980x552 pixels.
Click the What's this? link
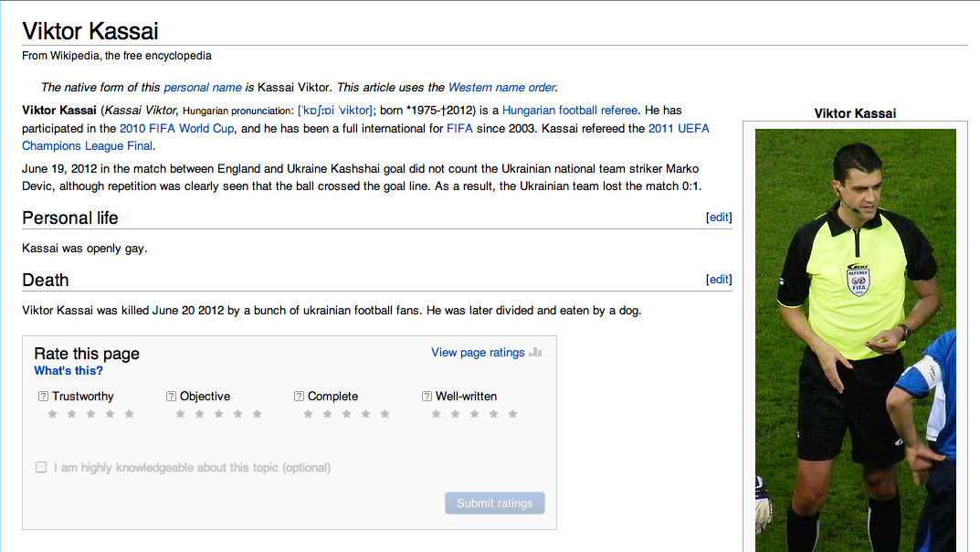click(x=68, y=371)
